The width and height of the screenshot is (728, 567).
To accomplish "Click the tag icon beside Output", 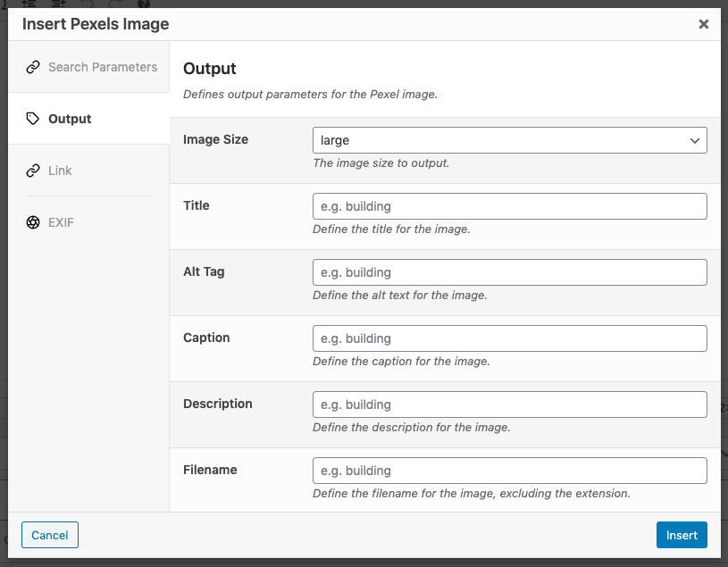I will (x=33, y=119).
